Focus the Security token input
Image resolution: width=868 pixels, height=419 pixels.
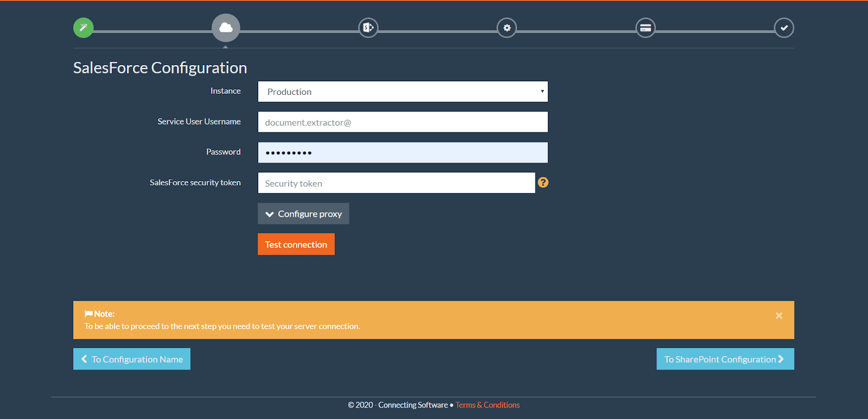pos(397,183)
